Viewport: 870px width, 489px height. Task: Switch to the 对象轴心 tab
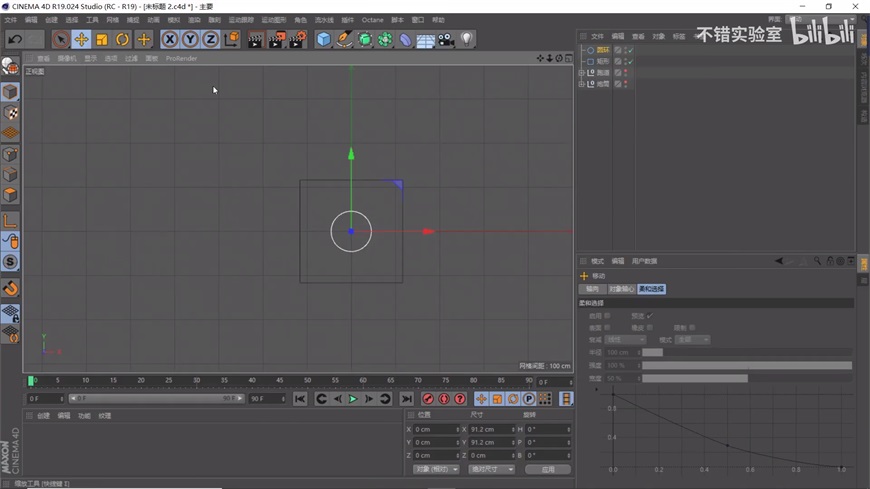(619, 289)
